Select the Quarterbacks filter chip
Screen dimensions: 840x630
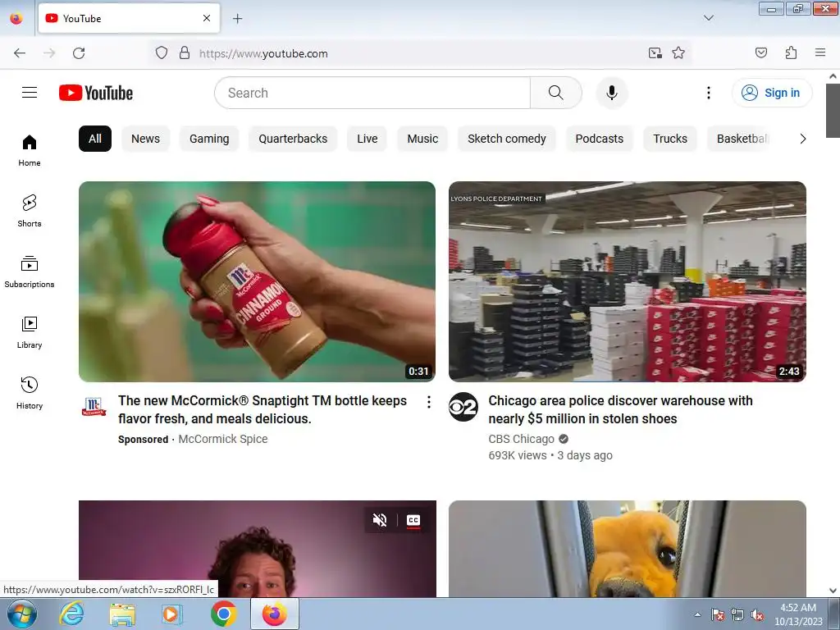293,139
